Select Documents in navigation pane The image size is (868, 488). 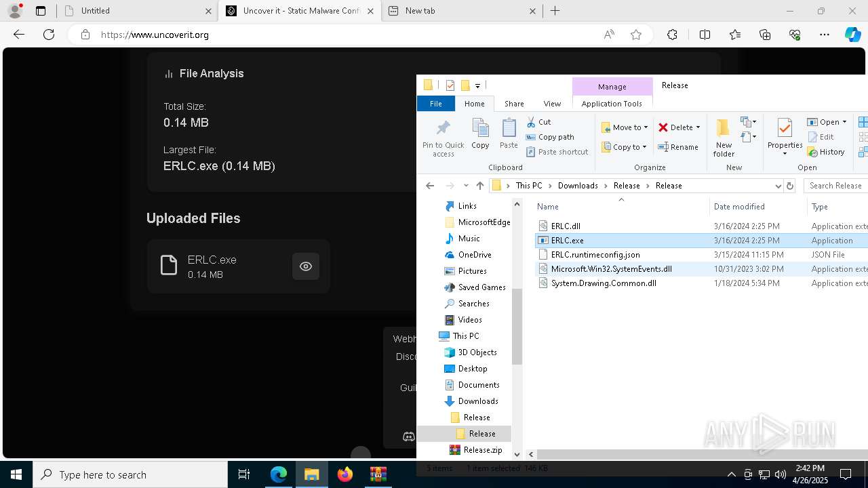point(479,385)
